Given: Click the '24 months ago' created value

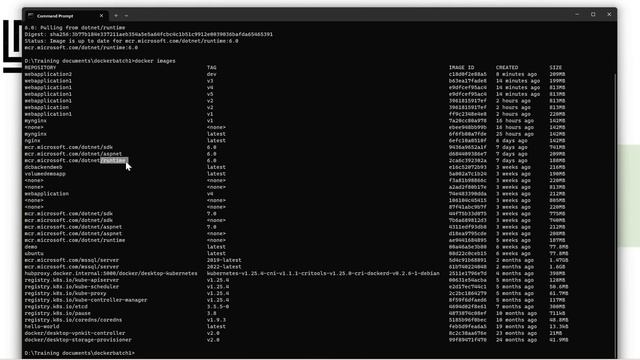Looking at the screenshot, I should [x=516, y=340].
